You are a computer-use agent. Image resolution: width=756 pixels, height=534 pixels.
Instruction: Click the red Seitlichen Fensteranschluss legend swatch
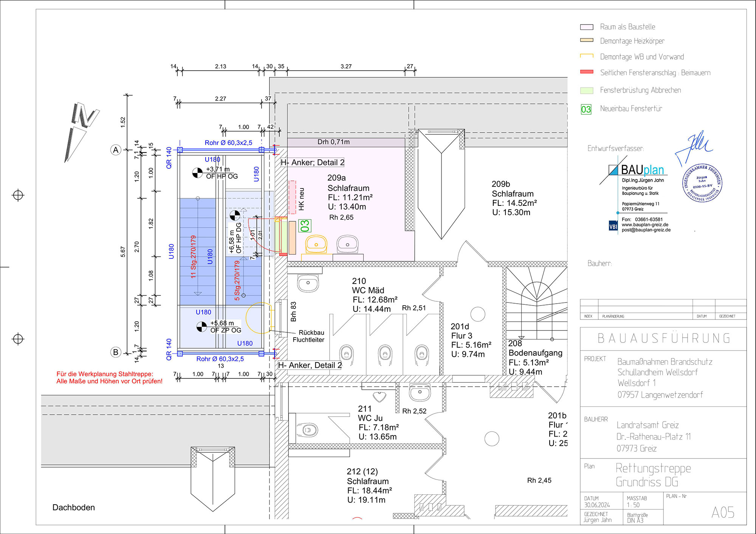[x=586, y=72]
